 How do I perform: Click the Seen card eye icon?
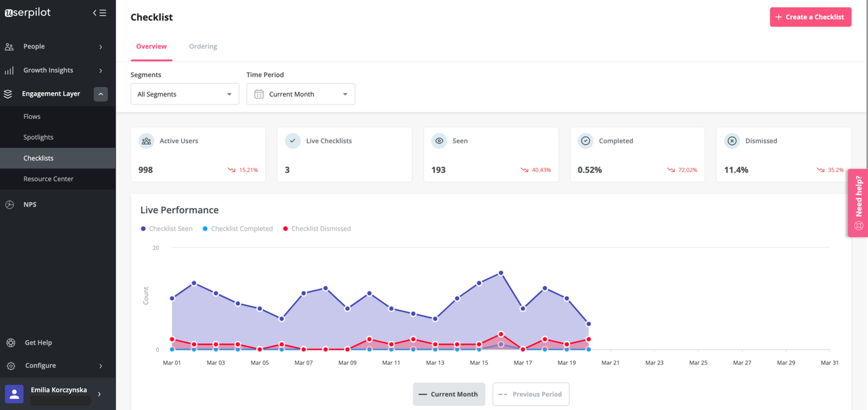pyautogui.click(x=439, y=141)
